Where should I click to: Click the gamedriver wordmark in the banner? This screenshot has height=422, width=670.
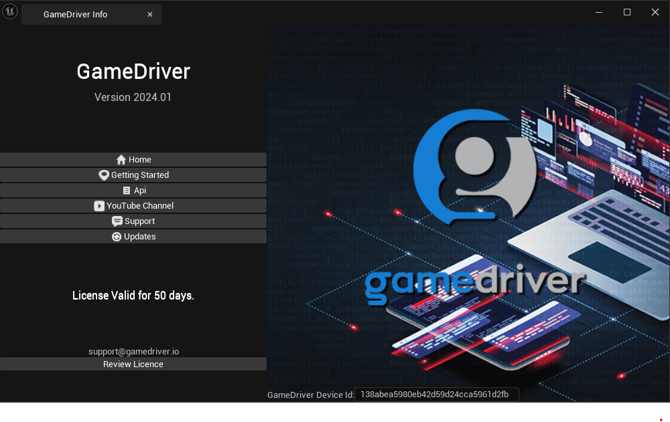pos(474,282)
